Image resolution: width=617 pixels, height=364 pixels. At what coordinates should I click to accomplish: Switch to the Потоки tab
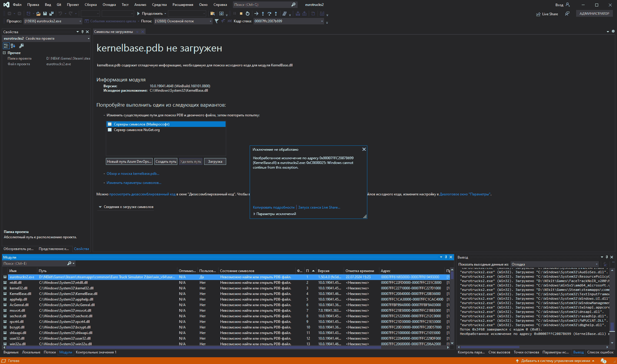pyautogui.click(x=50, y=352)
